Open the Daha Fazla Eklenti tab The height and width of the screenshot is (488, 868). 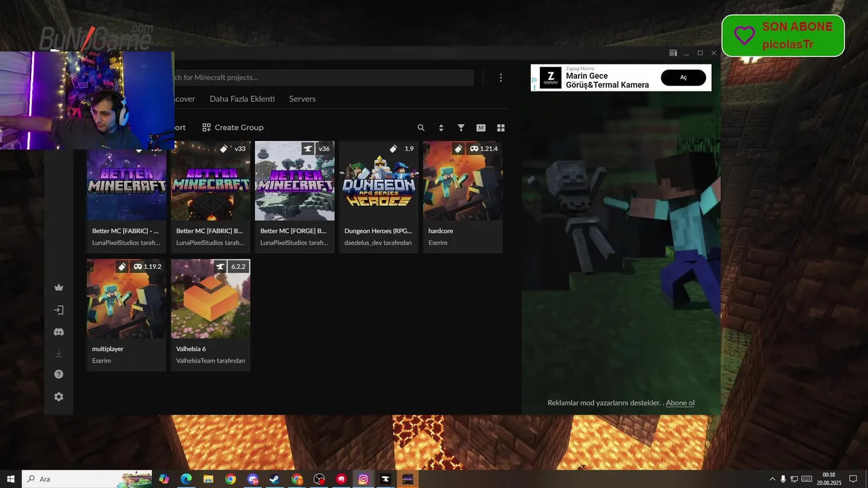tap(242, 99)
